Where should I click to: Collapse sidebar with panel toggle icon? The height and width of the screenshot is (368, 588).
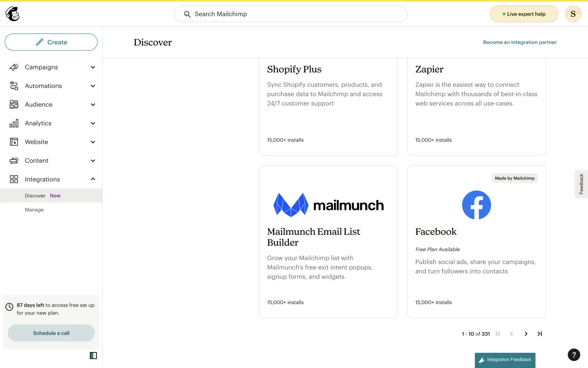point(93,355)
